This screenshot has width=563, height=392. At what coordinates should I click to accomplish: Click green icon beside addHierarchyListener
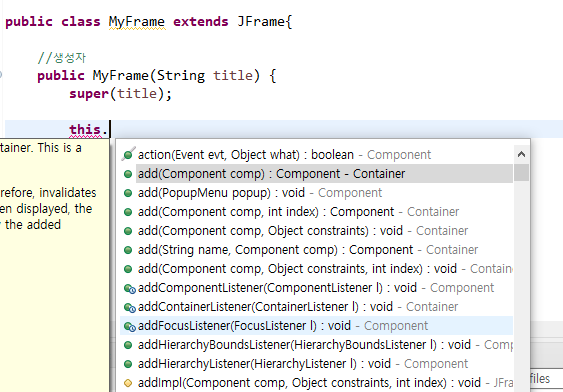click(128, 364)
